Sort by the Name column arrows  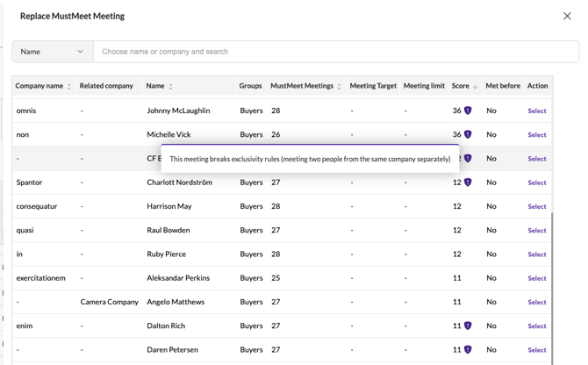click(x=170, y=86)
